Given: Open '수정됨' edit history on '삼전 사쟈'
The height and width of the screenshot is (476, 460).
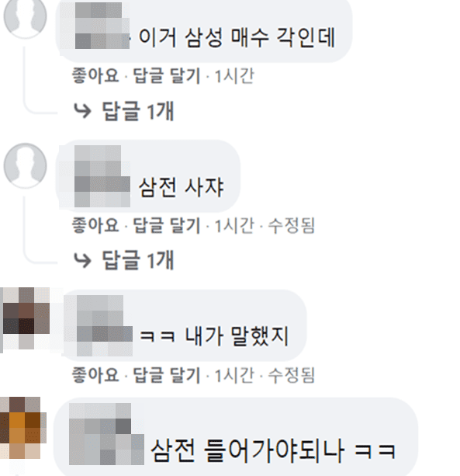Looking at the screenshot, I should tap(292, 225).
